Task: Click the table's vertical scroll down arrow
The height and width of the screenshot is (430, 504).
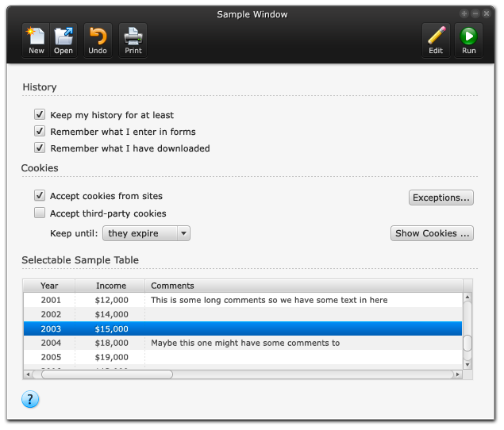Action: pyautogui.click(x=467, y=365)
